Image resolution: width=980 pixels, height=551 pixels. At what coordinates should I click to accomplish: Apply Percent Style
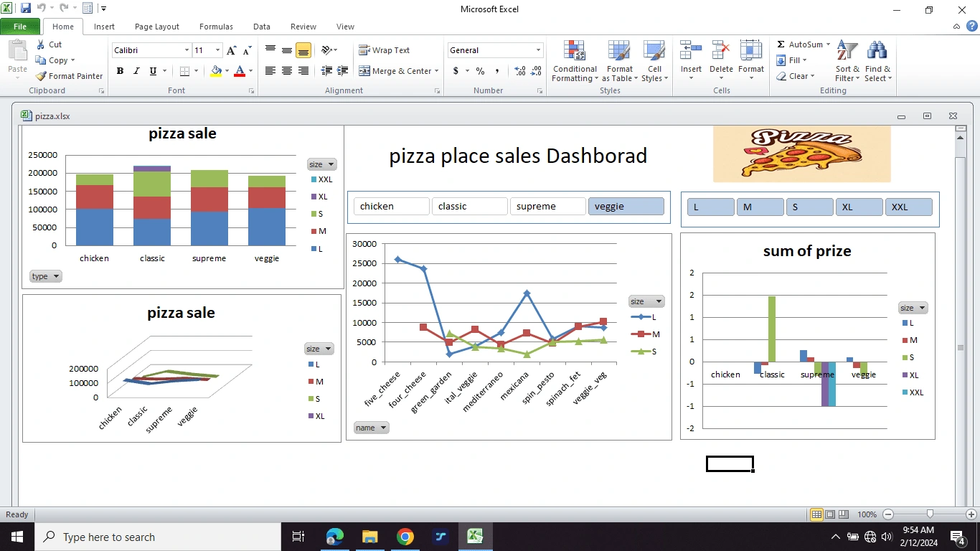[480, 71]
